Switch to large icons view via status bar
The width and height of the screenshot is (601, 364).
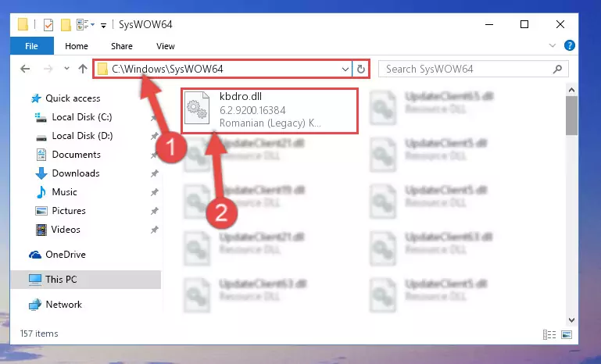(x=567, y=334)
